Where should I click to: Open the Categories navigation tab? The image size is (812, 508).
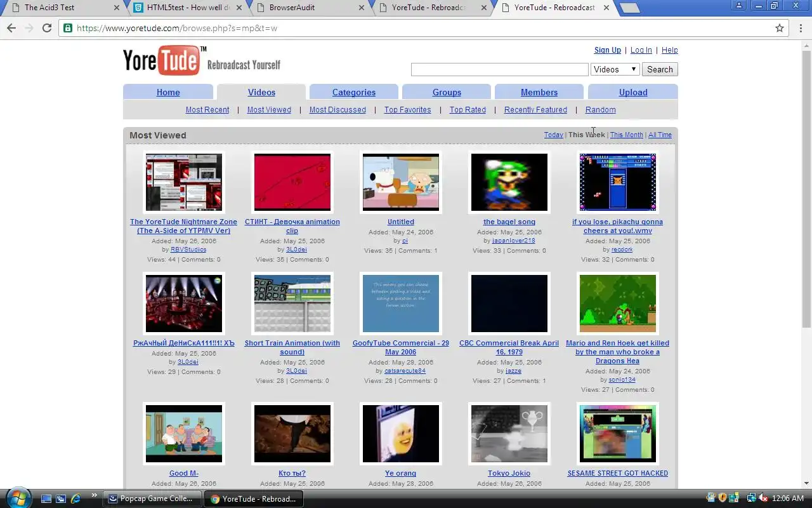point(354,92)
